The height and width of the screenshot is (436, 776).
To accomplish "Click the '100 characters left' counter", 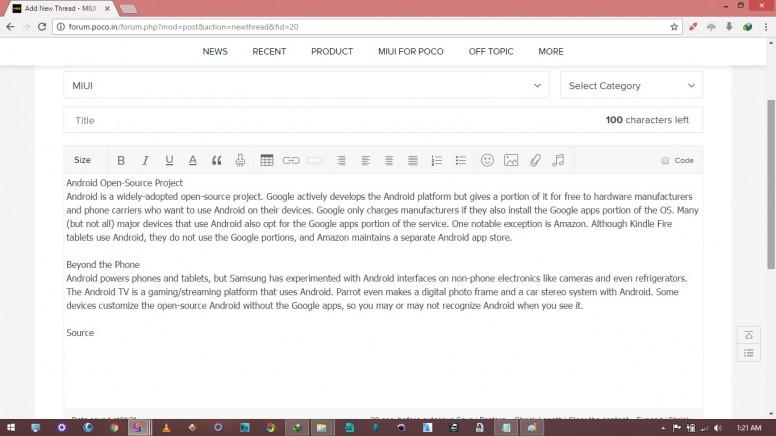I will tap(647, 120).
